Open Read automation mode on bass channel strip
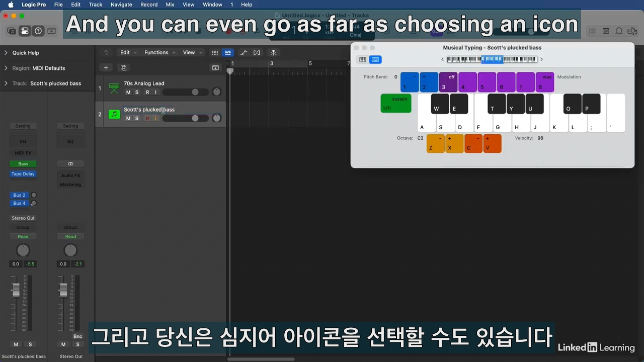 pyautogui.click(x=23, y=237)
